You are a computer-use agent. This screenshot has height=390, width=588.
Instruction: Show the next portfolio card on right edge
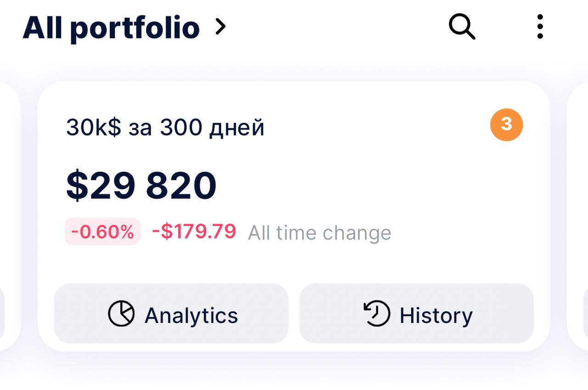tap(577, 216)
